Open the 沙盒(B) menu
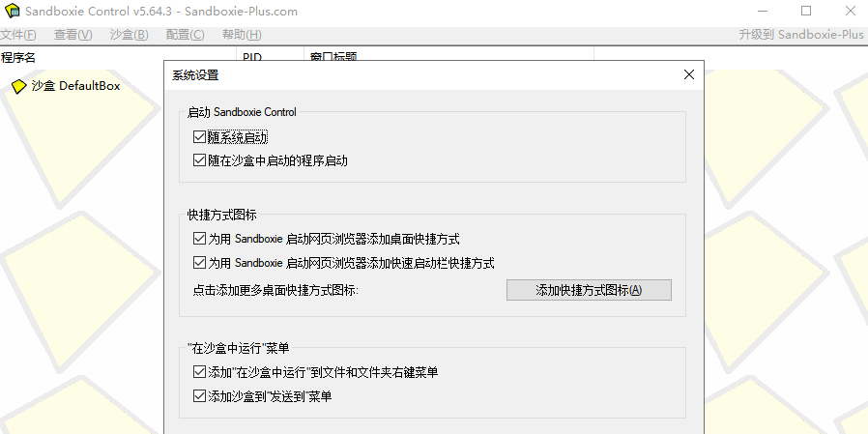 pyautogui.click(x=129, y=35)
